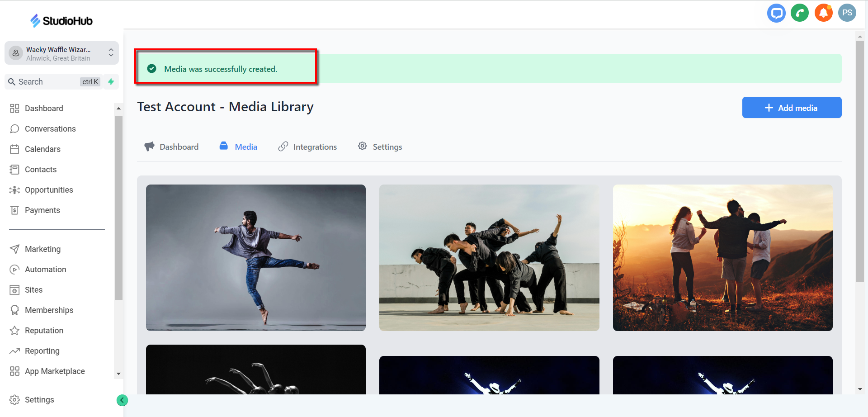Click the 'Test Account - Media Library' heading

point(225,107)
